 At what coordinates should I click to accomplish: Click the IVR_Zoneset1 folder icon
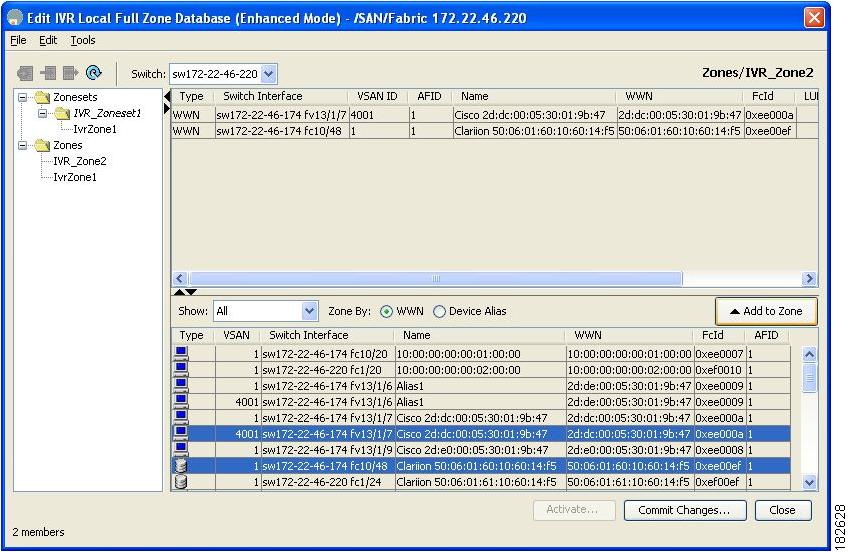click(61, 113)
